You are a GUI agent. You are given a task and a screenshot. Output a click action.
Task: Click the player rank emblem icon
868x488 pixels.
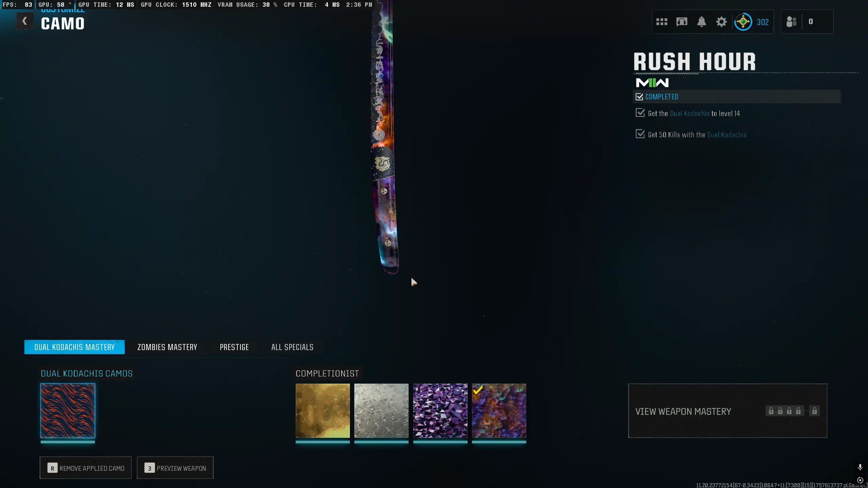(743, 22)
